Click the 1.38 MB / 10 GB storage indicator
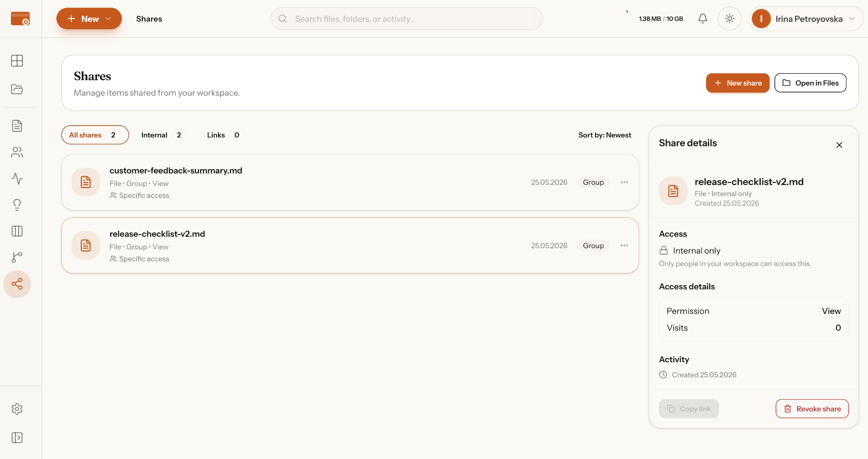Image resolution: width=868 pixels, height=459 pixels. pyautogui.click(x=661, y=19)
